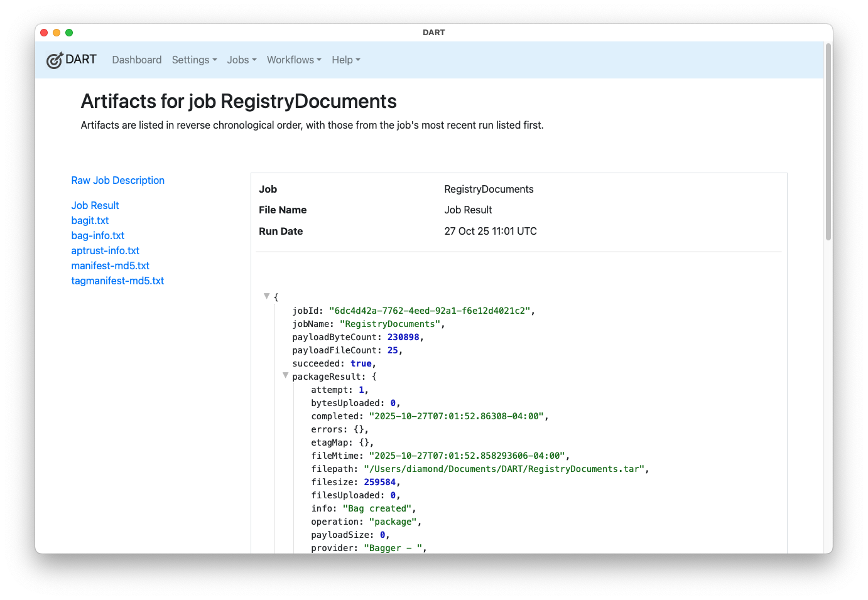Open the Help menu
Image resolution: width=868 pixels, height=600 pixels.
click(346, 60)
